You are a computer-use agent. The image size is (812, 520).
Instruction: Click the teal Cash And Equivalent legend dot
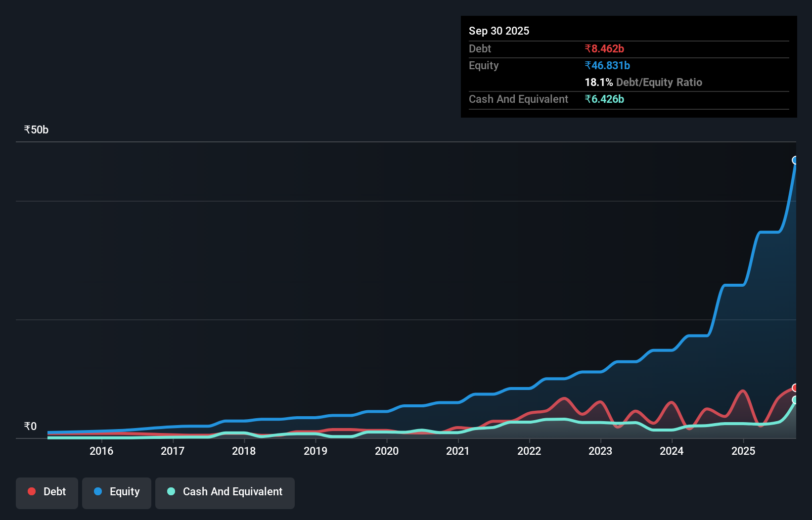[x=170, y=491]
